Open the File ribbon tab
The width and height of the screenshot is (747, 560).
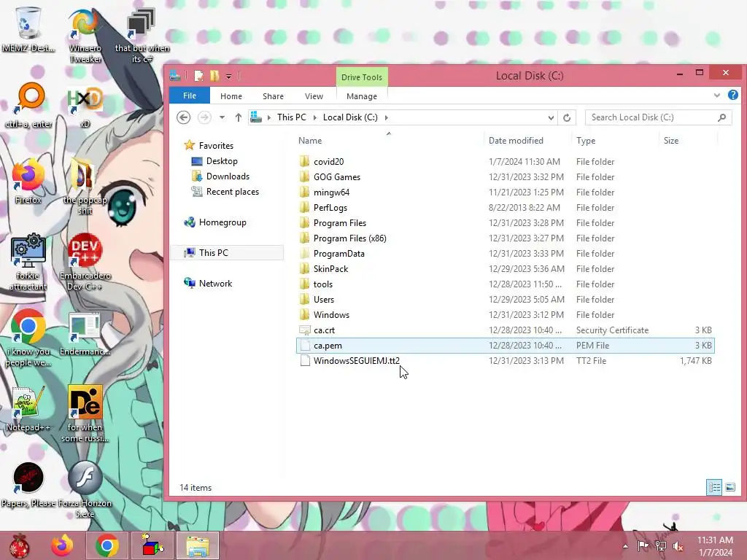click(x=190, y=96)
